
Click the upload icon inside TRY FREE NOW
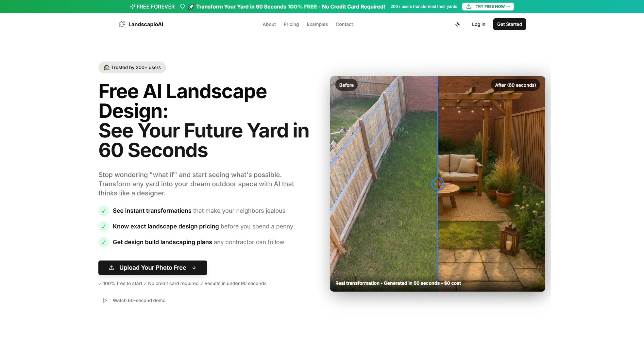click(x=469, y=6)
